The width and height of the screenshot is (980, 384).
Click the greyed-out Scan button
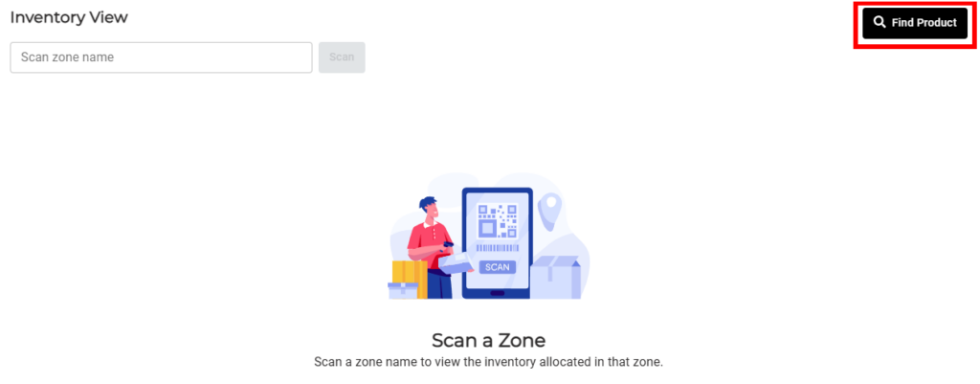[342, 57]
